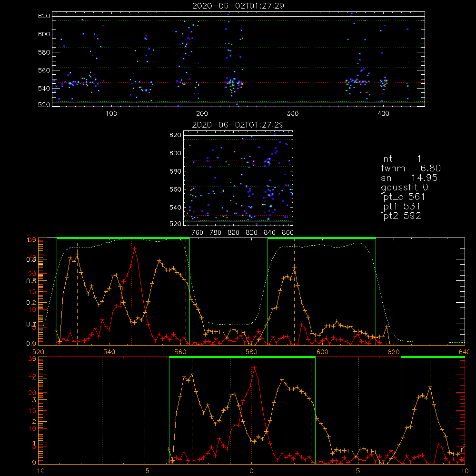Click x-axis label 100 in top plot

tap(111, 114)
